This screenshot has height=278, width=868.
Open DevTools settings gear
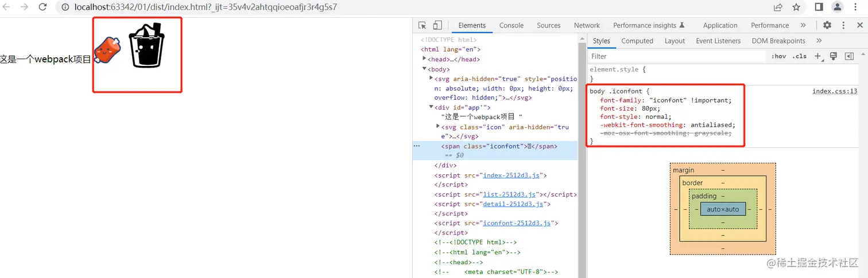point(827,25)
